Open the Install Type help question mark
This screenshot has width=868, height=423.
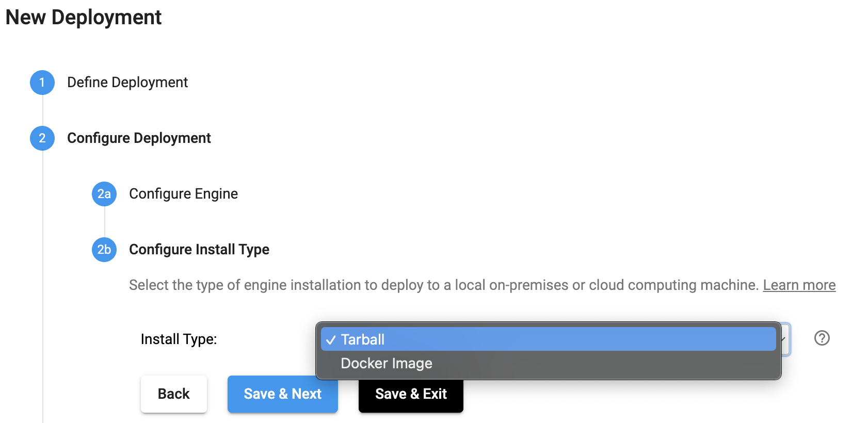(822, 338)
